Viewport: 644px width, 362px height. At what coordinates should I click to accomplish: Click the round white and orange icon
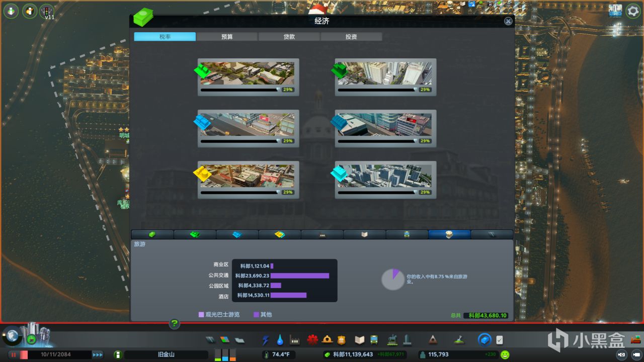30,11
